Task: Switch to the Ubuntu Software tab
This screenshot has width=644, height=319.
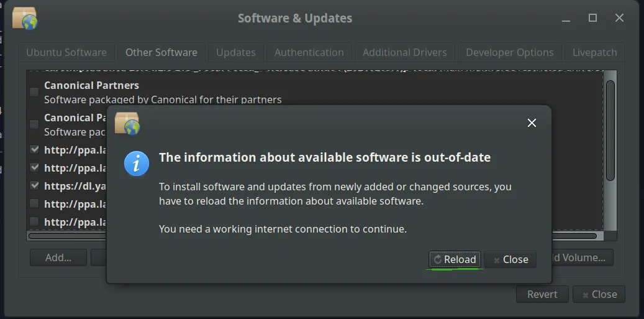Action: pos(66,52)
